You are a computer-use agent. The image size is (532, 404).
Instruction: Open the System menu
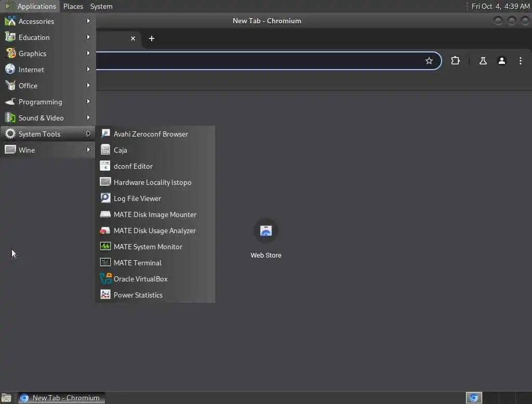pos(101,6)
